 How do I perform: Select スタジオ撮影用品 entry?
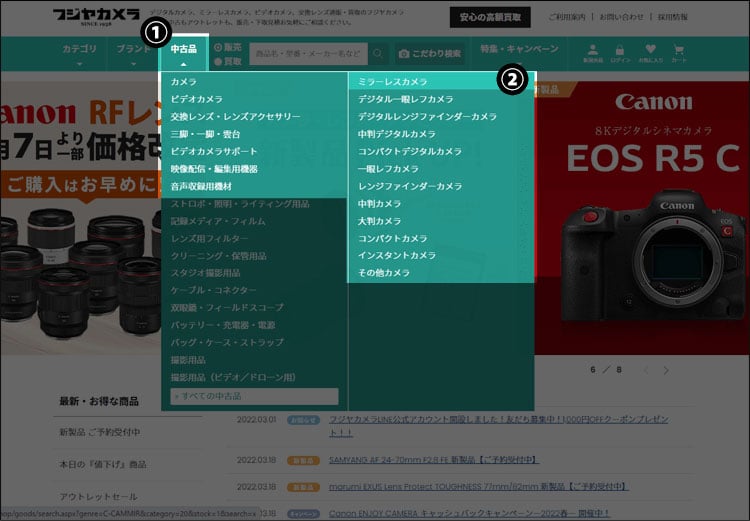(205, 273)
